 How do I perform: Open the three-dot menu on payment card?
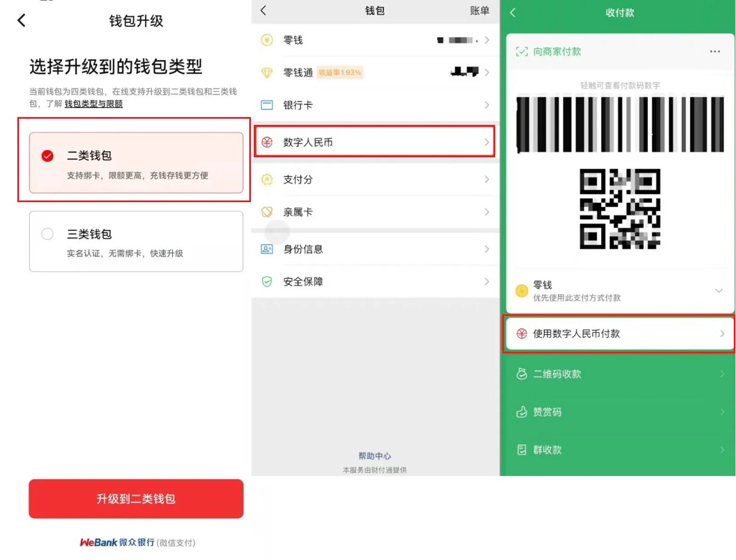point(715,52)
